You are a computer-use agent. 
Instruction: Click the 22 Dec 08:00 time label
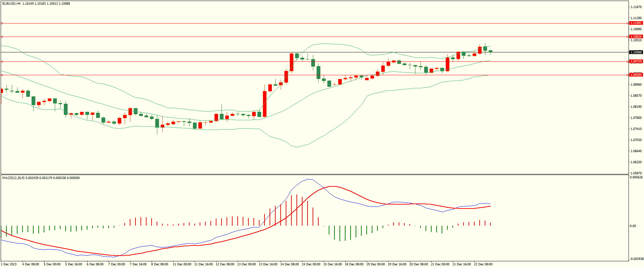tap(483, 264)
